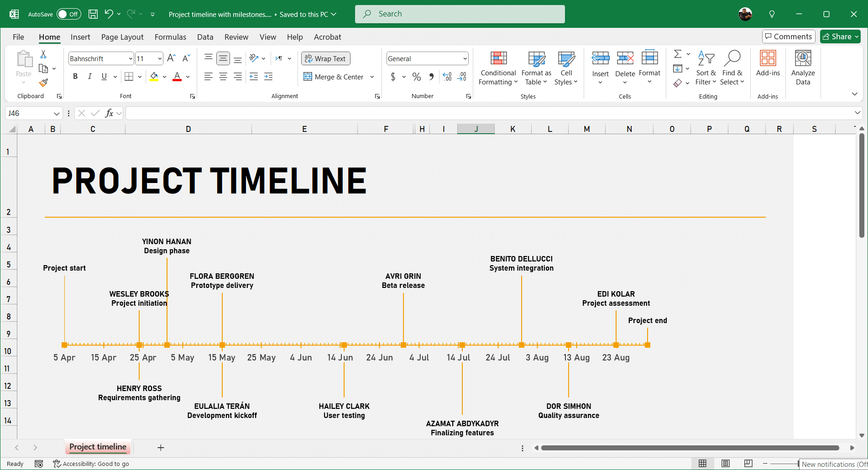Apply underline to selected cell
The height and width of the screenshot is (470, 868).
pos(104,76)
